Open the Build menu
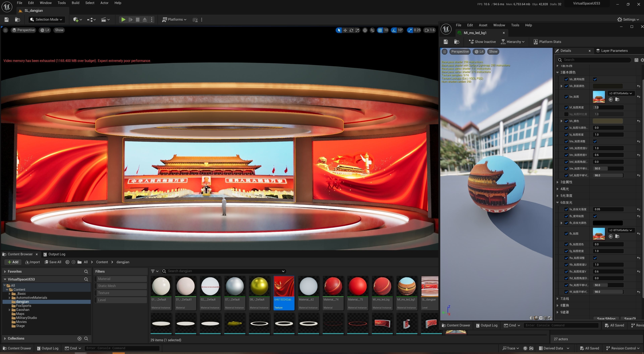This screenshot has width=644, height=354. pos(75,3)
